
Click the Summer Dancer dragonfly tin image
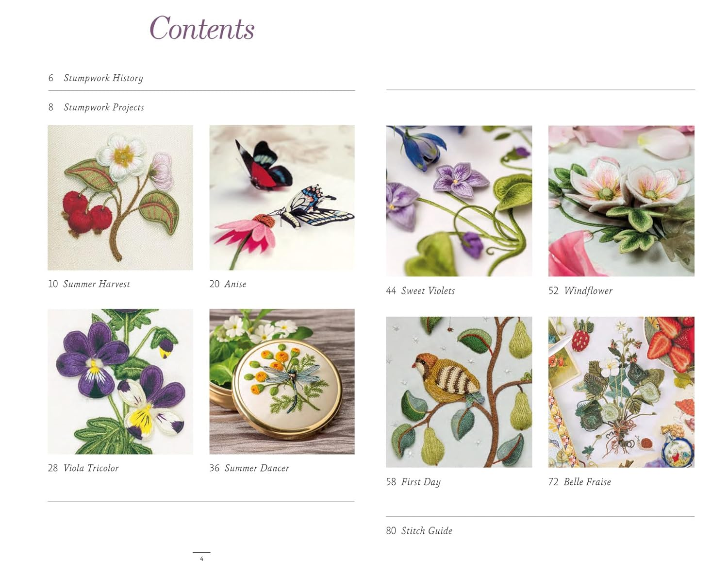coord(282,382)
